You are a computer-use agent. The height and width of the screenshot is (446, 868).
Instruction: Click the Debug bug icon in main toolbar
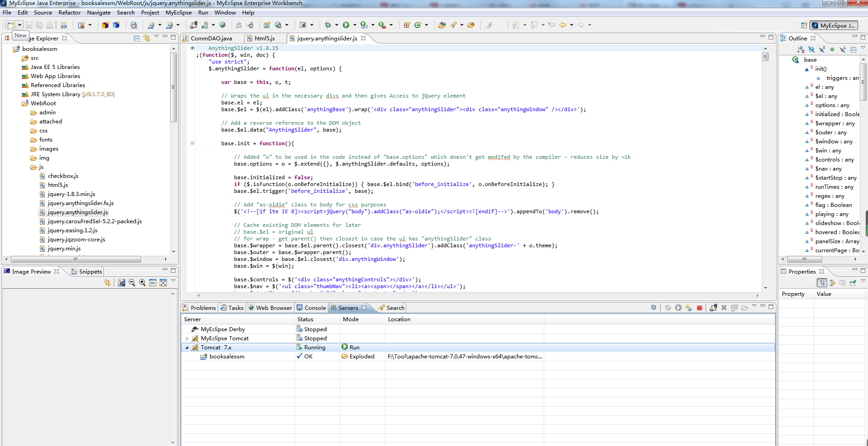(x=328, y=25)
